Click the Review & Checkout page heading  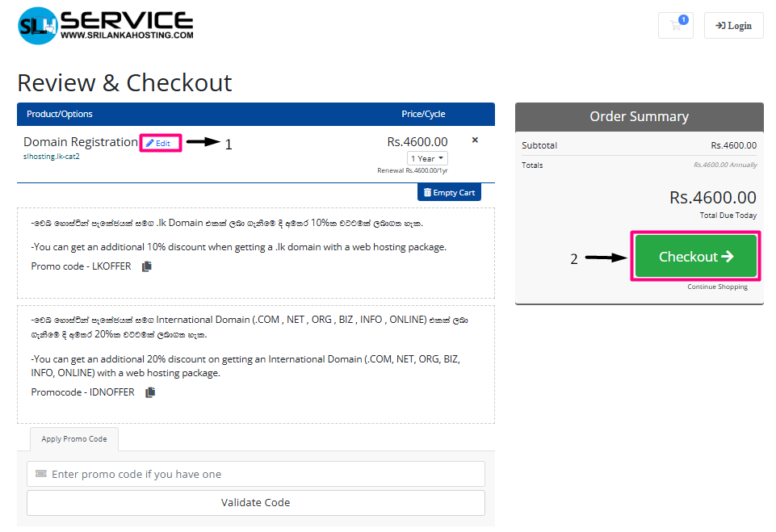124,83
